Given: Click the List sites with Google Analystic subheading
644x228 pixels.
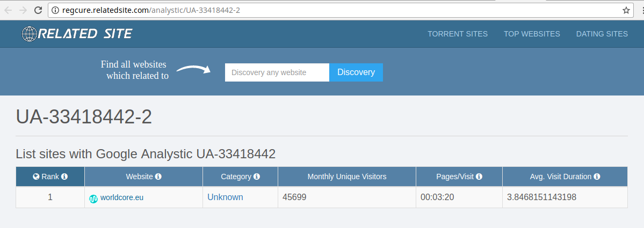Looking at the screenshot, I should click(x=146, y=154).
